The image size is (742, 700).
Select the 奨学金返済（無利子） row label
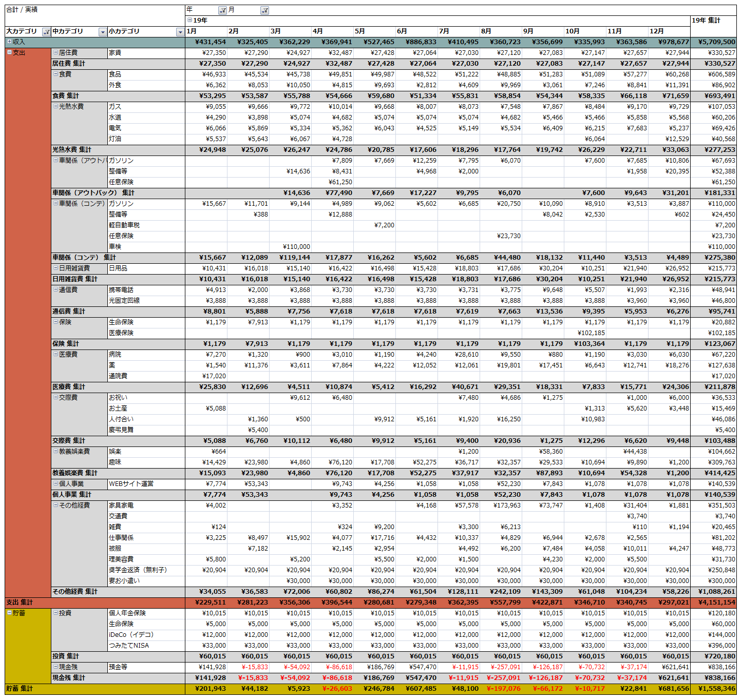(146, 570)
